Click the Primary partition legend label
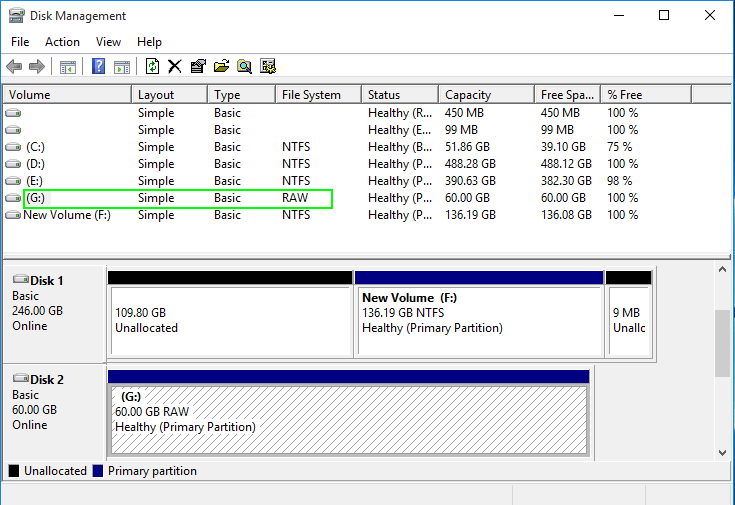Screen dimensions: 735x505 click(152, 471)
